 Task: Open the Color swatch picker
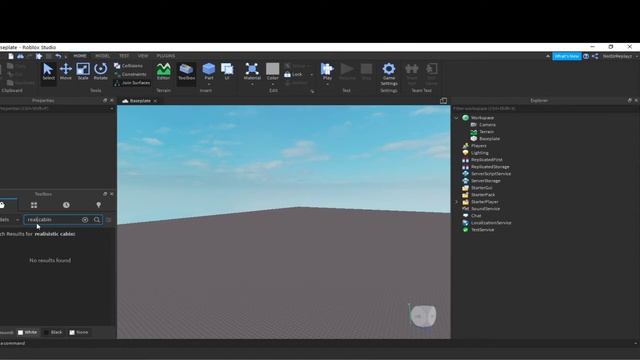272,69
